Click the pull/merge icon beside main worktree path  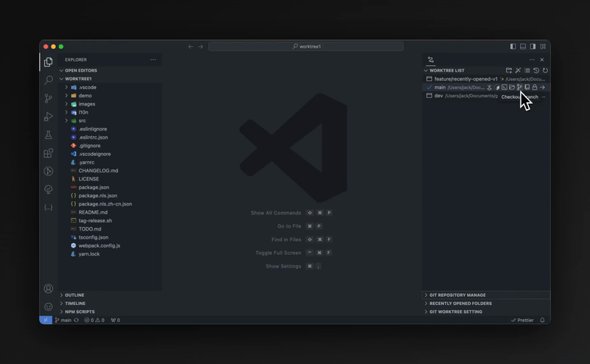[489, 87]
